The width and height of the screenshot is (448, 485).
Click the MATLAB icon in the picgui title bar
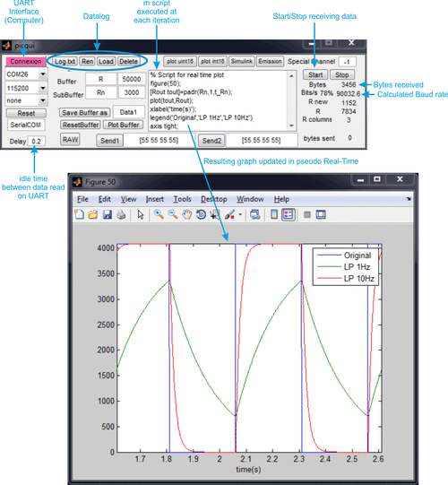pyautogui.click(x=6, y=46)
